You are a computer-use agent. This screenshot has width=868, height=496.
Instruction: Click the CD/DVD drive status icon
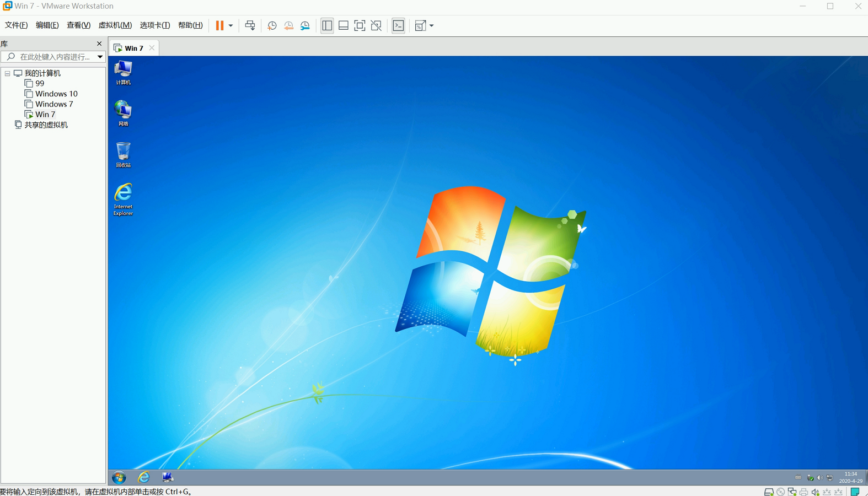point(780,492)
